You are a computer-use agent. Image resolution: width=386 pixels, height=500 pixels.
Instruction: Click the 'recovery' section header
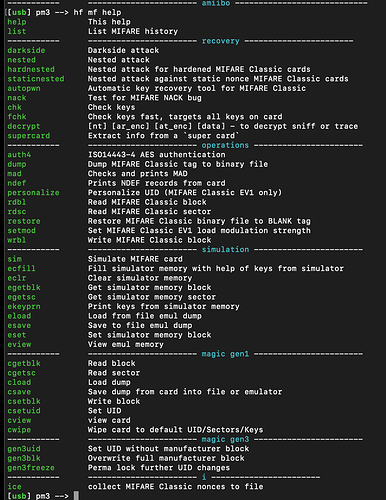pos(220,41)
